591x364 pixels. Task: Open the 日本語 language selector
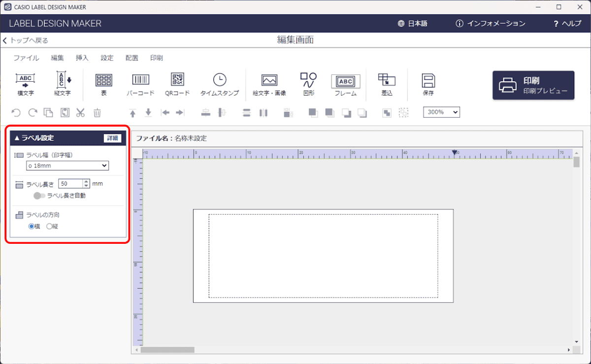[x=413, y=24]
